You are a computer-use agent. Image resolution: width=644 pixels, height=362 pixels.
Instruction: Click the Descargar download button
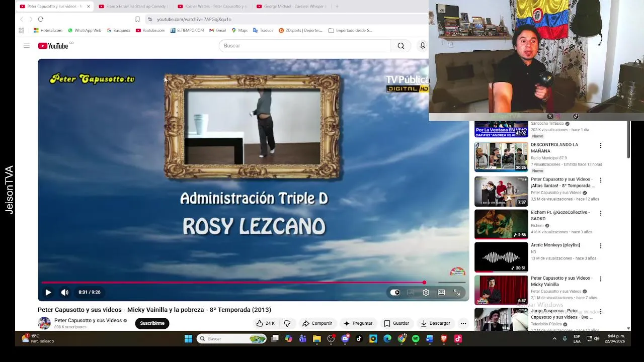(435, 323)
